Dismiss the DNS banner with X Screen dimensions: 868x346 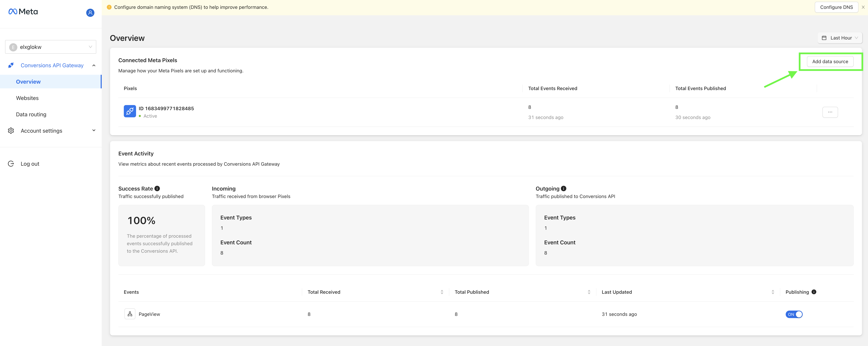863,7
